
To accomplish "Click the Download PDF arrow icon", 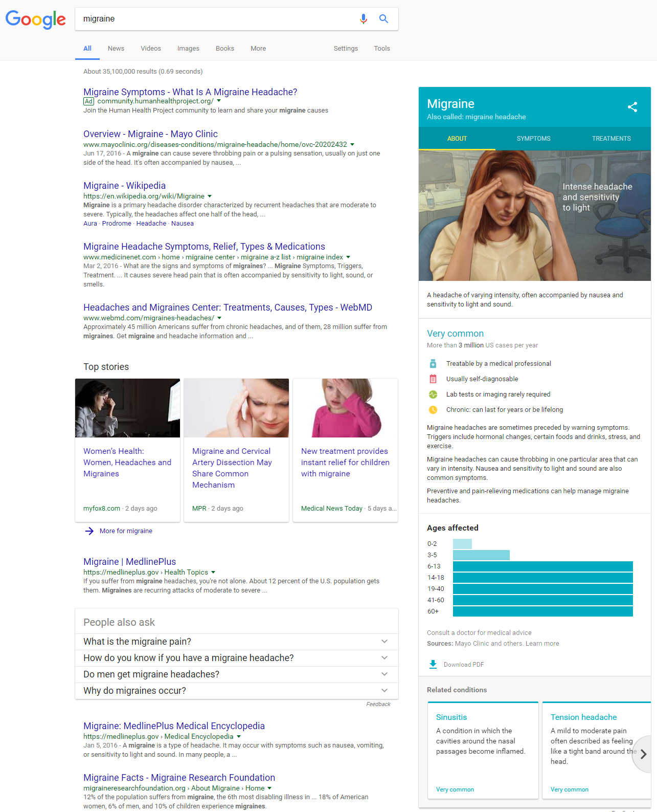I will point(433,664).
